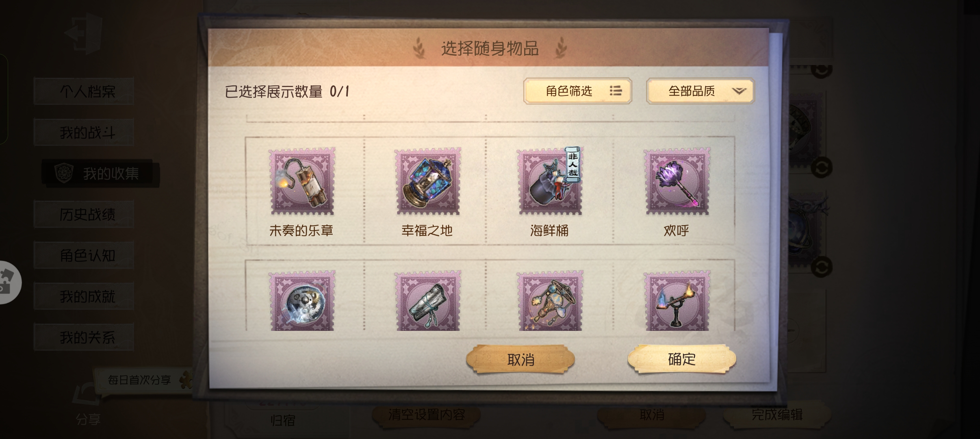980x439 pixels.
Task: Select the 未奏的乐章 dynamite accessory stamp
Action: click(x=302, y=181)
